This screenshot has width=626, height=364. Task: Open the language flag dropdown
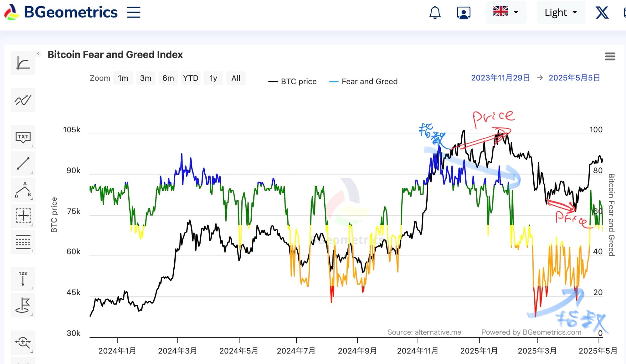tap(506, 12)
